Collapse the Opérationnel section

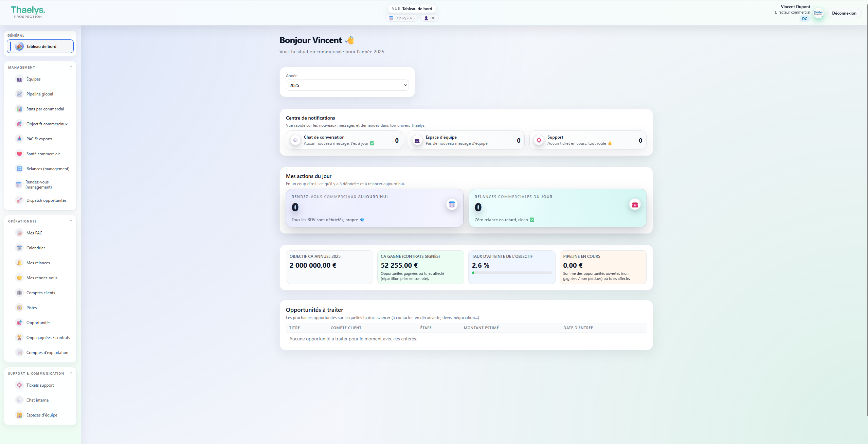[71, 221]
